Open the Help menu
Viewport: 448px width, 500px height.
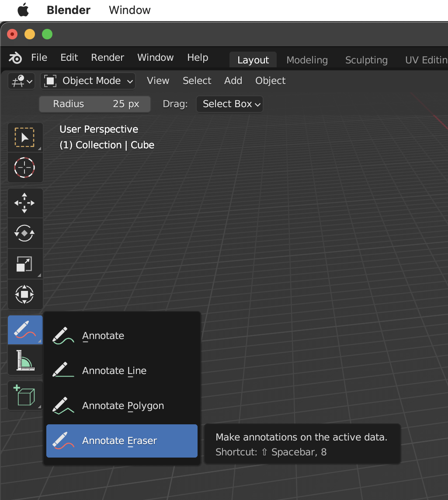tap(198, 57)
